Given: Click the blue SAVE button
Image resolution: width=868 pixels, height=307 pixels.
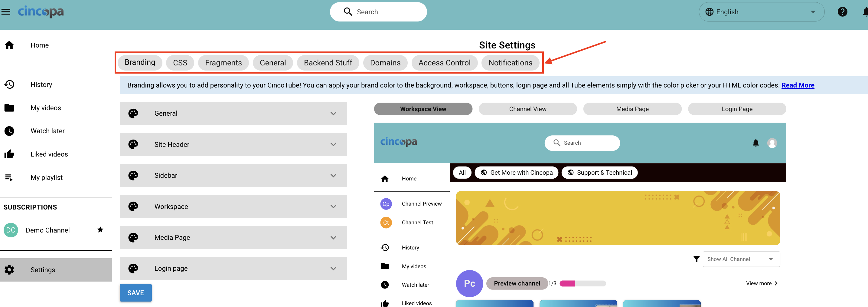Looking at the screenshot, I should pyautogui.click(x=135, y=292).
